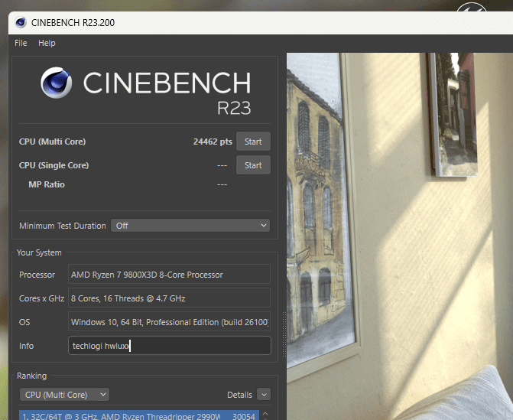
Task: Click the Cinebench icon in title bar
Action: pyautogui.click(x=21, y=22)
